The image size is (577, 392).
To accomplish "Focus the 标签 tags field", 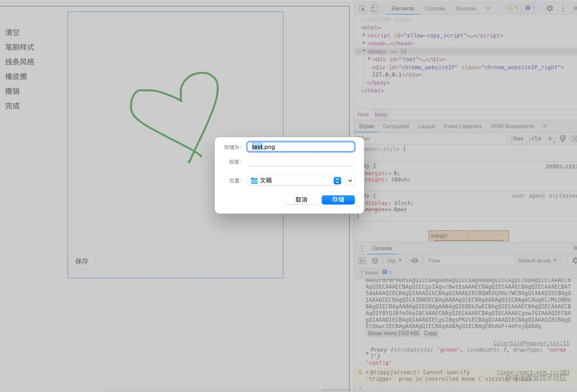I will coord(301,162).
